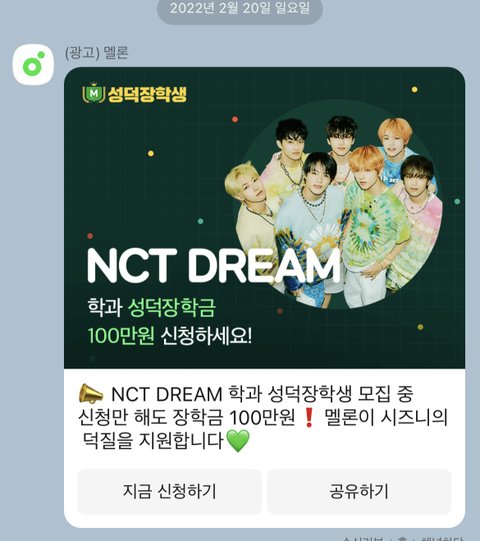The height and width of the screenshot is (541, 480).
Task: Tap the yellow dot at banner top-right
Action: 414,89
